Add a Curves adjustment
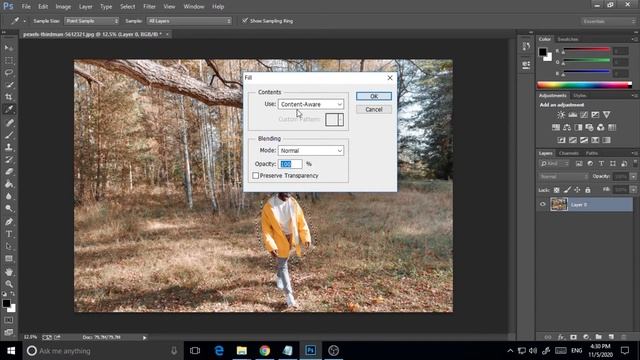This screenshot has width=640, height=360. (x=584, y=115)
